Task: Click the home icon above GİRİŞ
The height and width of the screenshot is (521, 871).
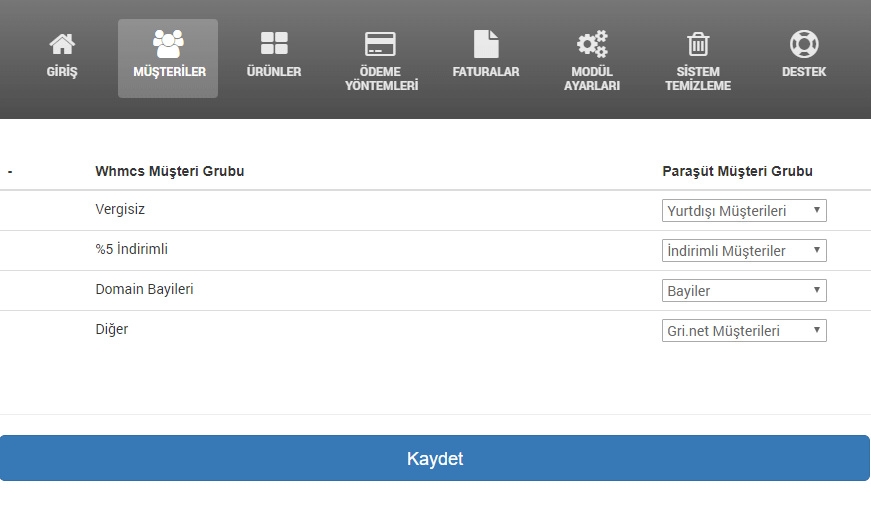Action: (x=62, y=44)
